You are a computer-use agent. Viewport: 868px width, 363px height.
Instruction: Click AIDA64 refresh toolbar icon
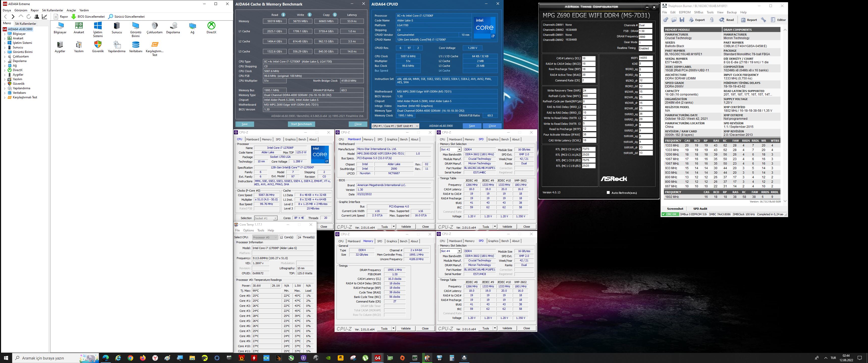coord(29,16)
